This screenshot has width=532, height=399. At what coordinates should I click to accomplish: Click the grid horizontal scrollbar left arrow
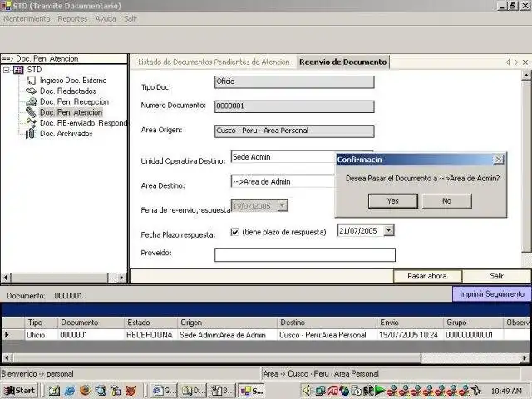click(x=7, y=358)
